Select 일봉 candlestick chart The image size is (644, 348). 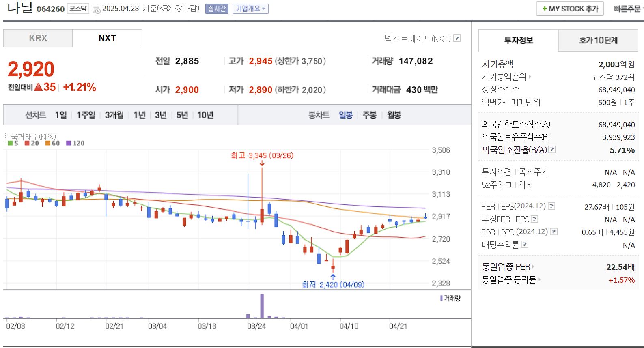(346, 115)
